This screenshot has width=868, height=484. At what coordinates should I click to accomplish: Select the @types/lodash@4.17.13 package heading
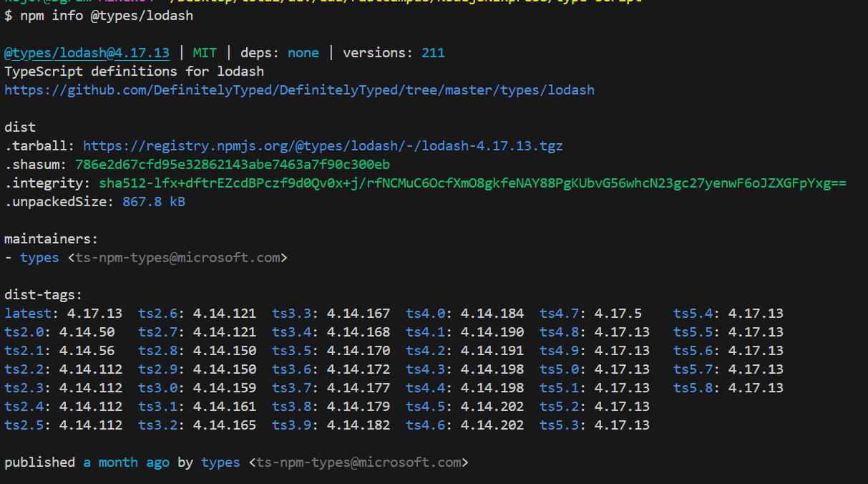point(87,53)
